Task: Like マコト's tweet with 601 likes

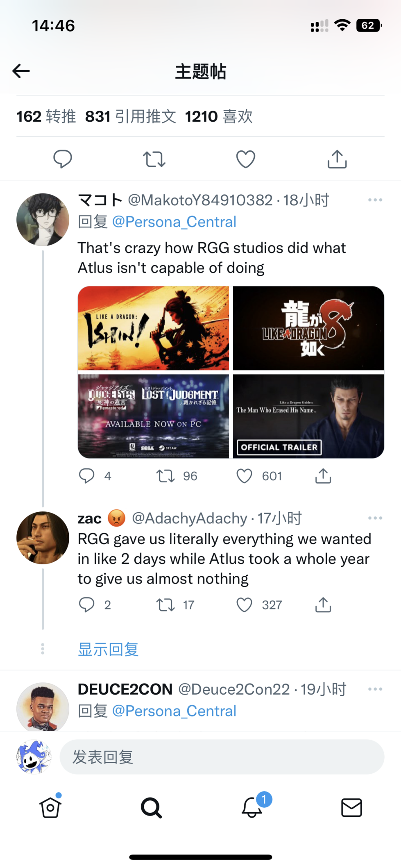Action: pos(245,476)
